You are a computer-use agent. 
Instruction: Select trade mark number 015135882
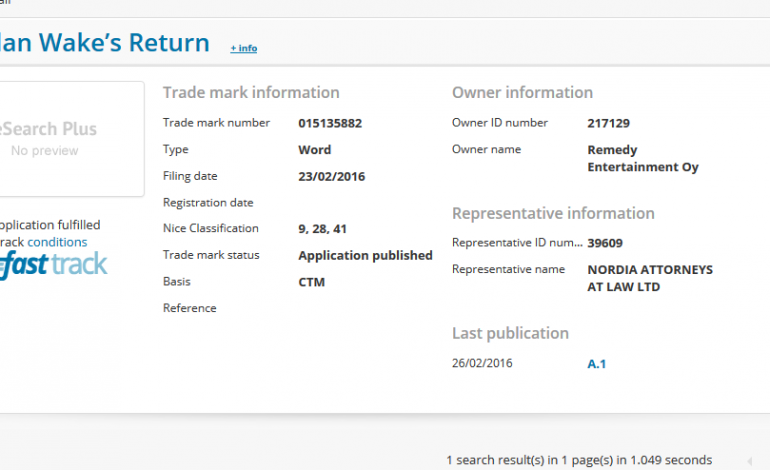tap(330, 123)
